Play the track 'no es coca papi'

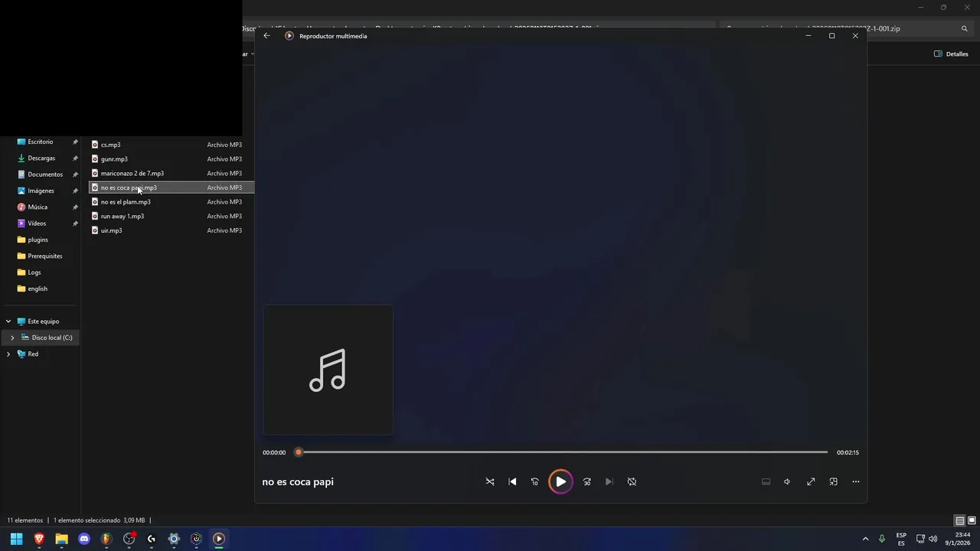(560, 481)
